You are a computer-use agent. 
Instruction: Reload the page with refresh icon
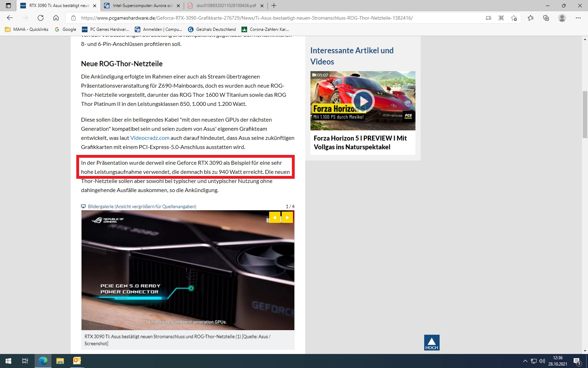(41, 18)
